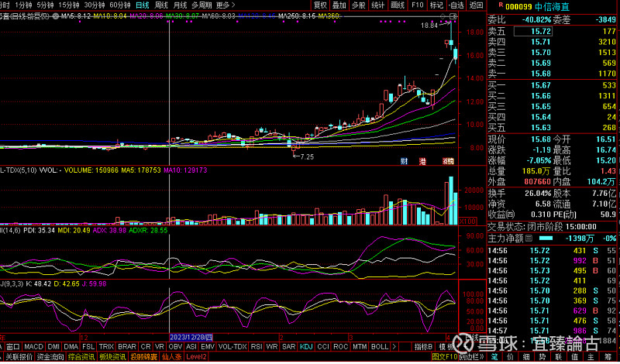The image size is (620, 364).
Task: Click the 图文F10 button
Action: pyautogui.click(x=444, y=356)
